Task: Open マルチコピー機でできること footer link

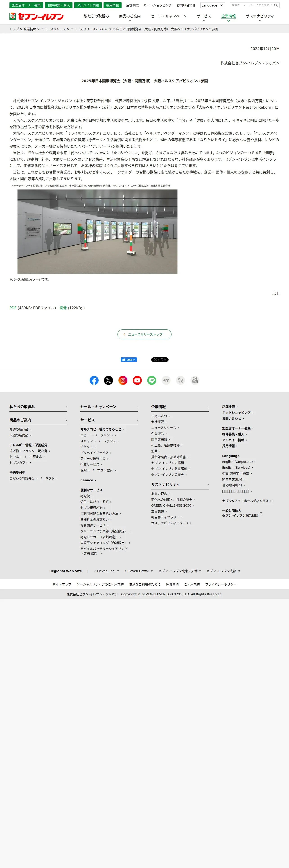Action: (x=102, y=429)
